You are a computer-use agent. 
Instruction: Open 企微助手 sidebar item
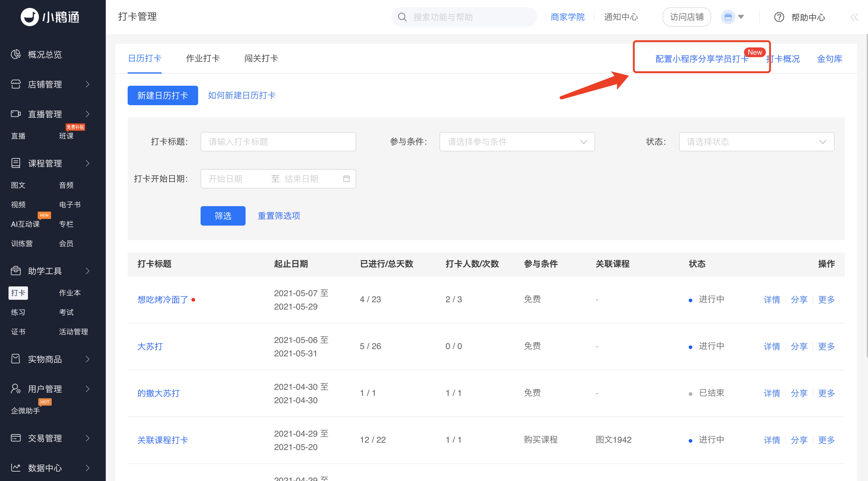tap(25, 410)
